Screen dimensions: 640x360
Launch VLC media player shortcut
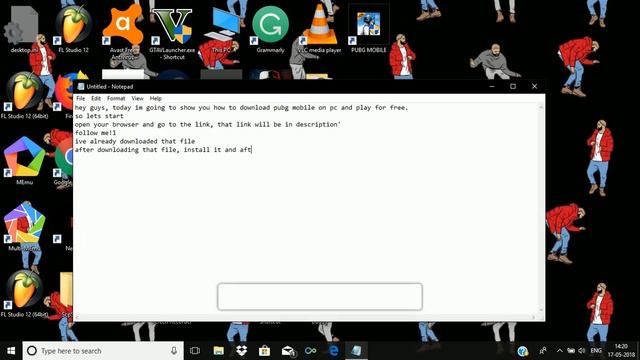click(320, 29)
